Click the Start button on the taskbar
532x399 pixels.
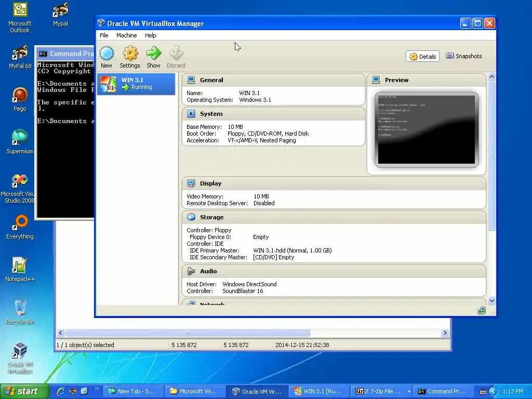[25, 391]
